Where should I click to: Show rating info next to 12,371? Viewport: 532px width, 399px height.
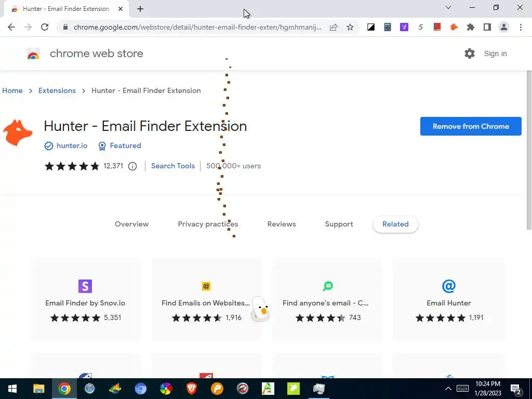point(132,166)
